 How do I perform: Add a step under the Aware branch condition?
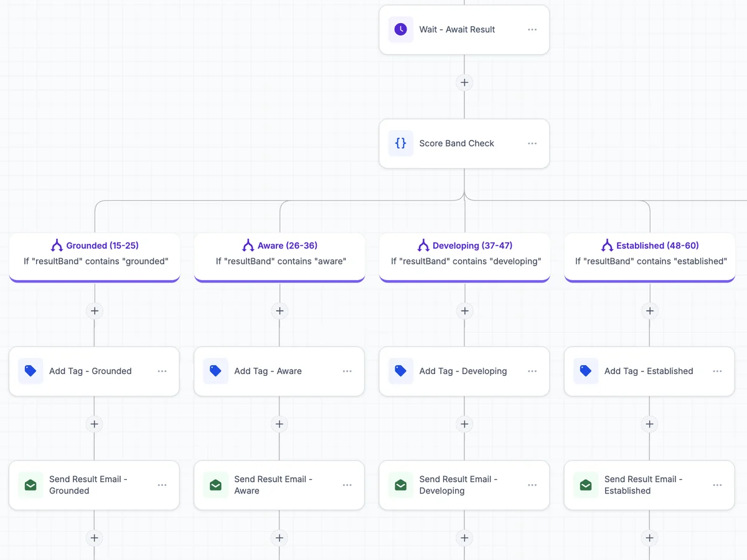(x=280, y=310)
